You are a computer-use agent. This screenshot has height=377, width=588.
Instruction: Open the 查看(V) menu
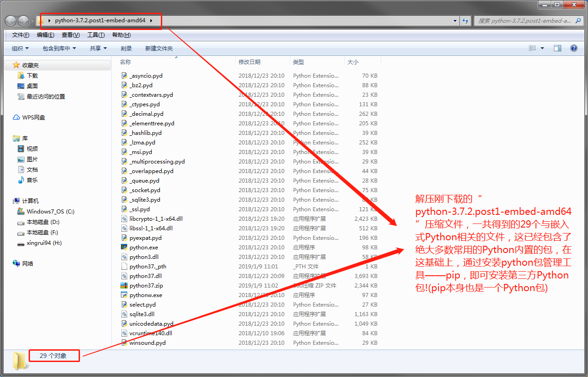70,34
